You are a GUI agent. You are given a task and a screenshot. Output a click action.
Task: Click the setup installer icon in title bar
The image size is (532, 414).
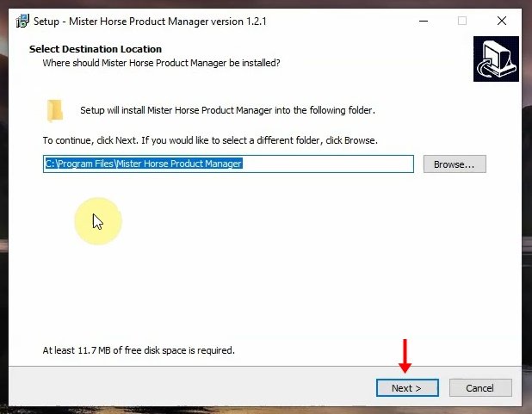pos(22,21)
